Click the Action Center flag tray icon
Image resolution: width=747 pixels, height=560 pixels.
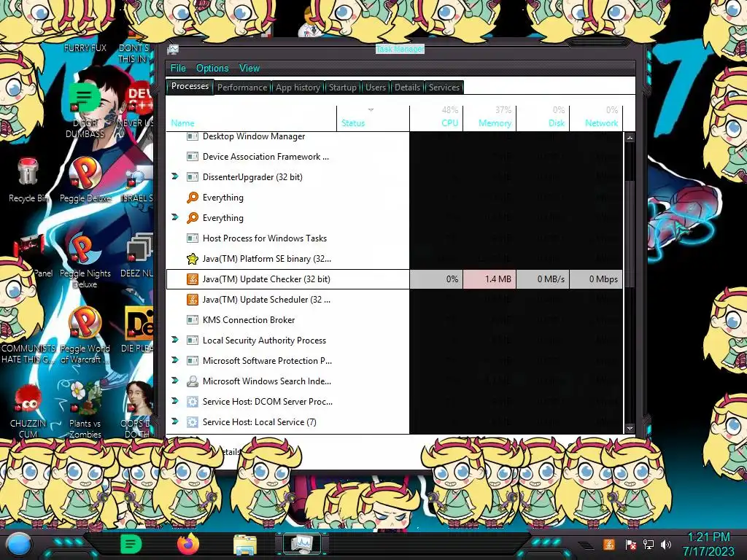click(630, 544)
